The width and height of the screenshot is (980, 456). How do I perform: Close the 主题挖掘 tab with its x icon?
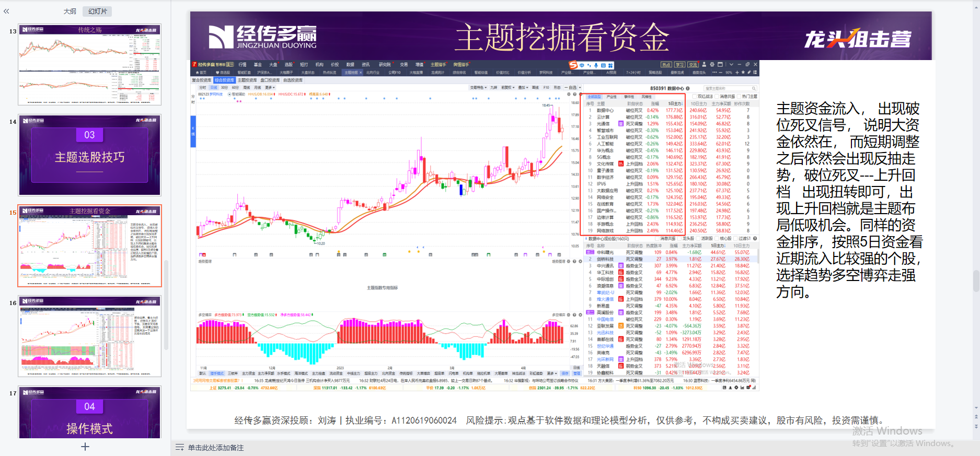[x=361, y=73]
